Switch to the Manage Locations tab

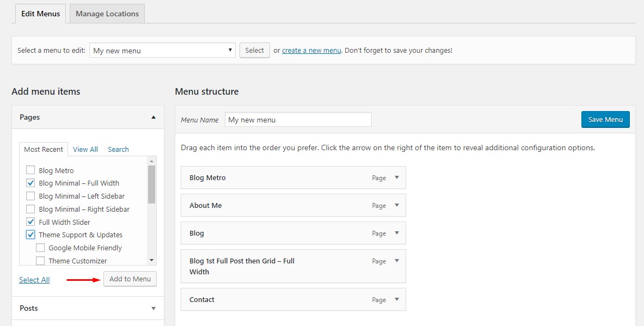click(107, 14)
